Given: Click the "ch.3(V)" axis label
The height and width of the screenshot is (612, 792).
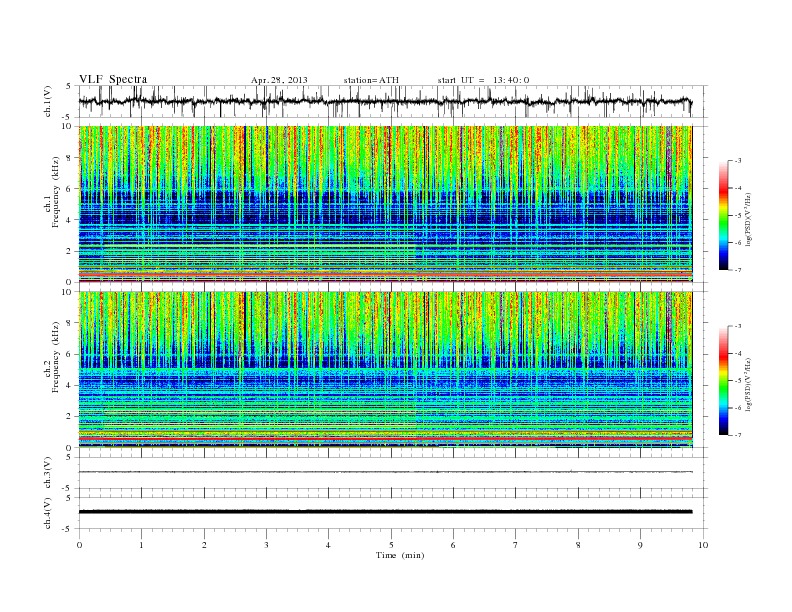Looking at the screenshot, I should tap(48, 473).
